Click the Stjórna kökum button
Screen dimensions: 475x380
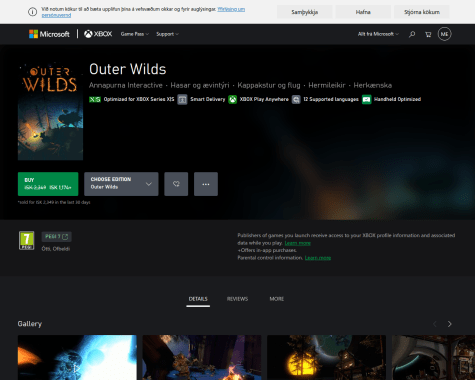point(422,12)
